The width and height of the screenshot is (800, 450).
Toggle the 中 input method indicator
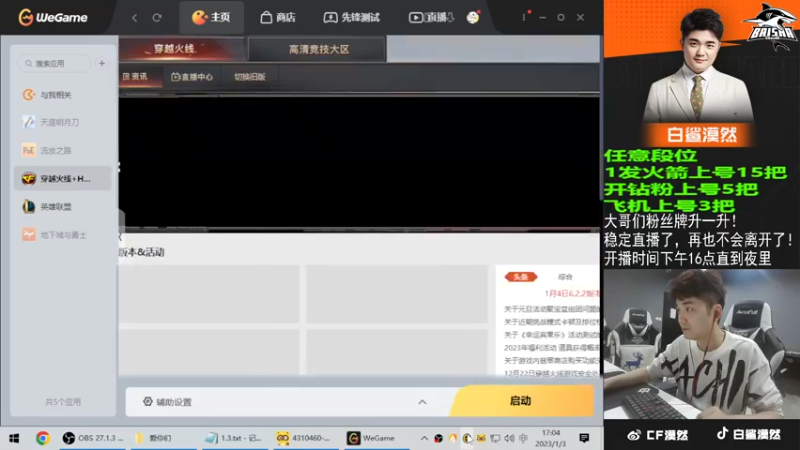[523, 438]
